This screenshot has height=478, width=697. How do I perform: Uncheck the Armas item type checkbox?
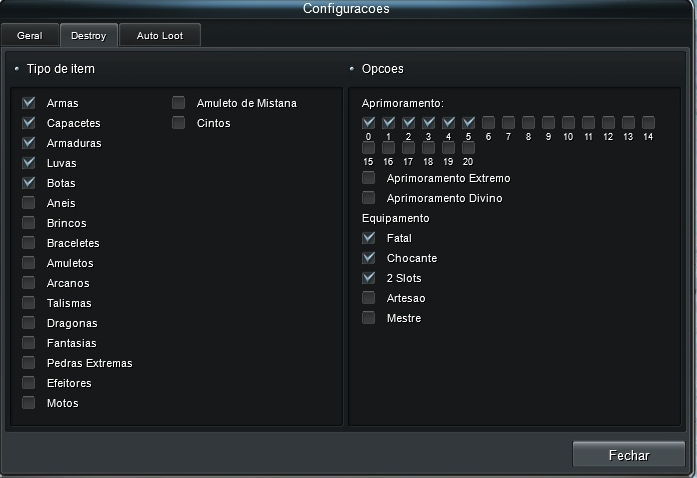(29, 103)
